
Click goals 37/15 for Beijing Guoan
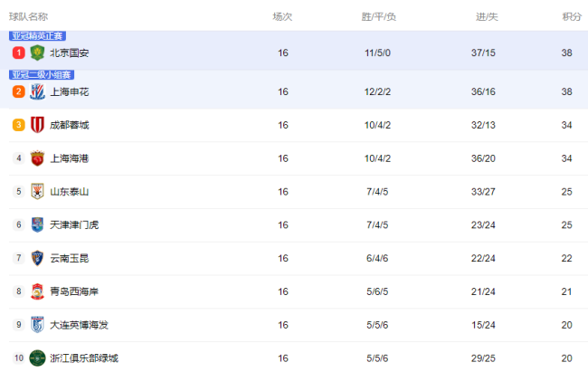pyautogui.click(x=483, y=52)
